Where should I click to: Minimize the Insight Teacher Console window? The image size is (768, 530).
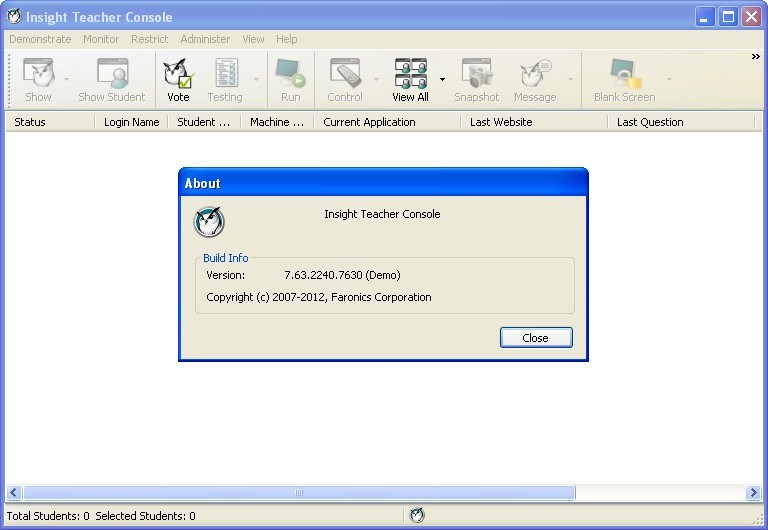[705, 17]
